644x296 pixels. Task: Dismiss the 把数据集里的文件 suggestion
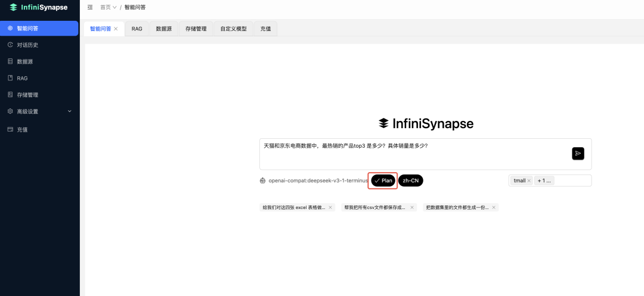click(x=494, y=207)
